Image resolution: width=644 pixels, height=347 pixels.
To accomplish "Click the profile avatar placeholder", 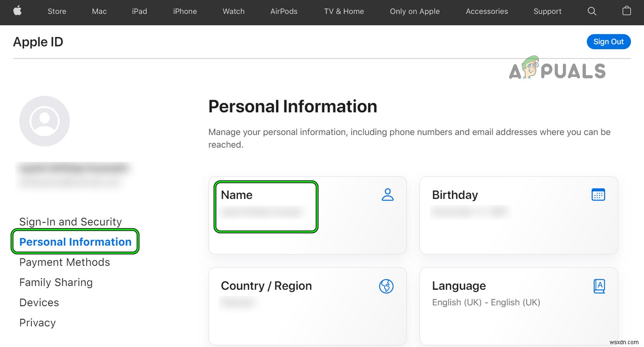I will [x=45, y=121].
